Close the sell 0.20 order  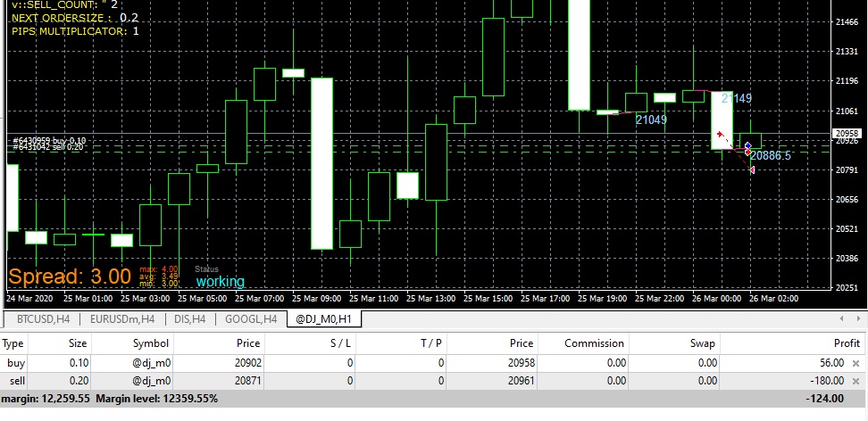855,381
